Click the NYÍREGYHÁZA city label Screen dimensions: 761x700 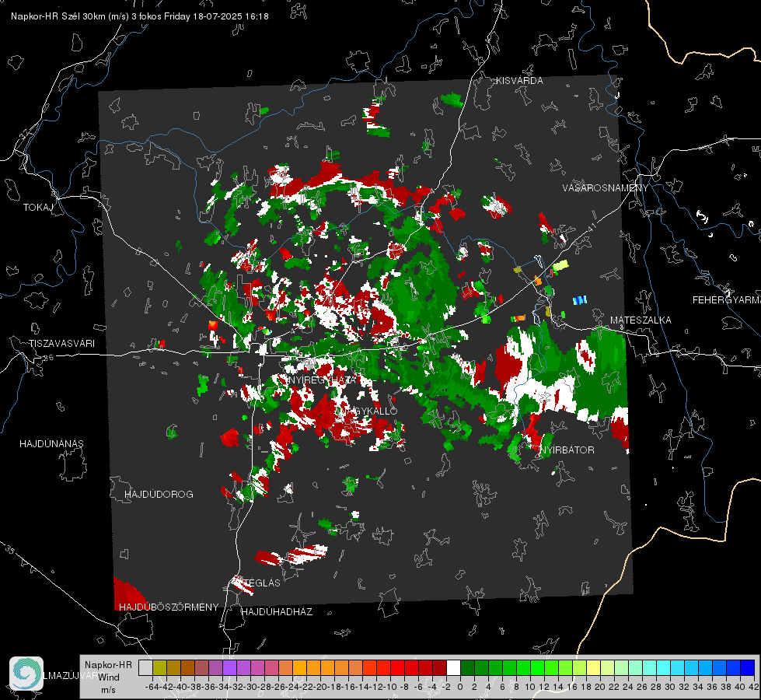[323, 380]
